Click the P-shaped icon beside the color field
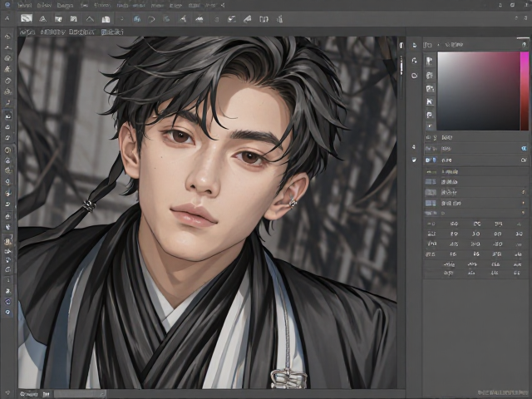 click(x=430, y=115)
